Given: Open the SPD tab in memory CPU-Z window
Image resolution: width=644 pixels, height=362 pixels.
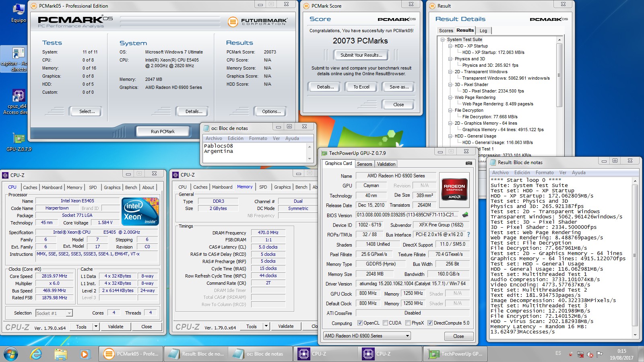Looking at the screenshot, I should tap(263, 187).
